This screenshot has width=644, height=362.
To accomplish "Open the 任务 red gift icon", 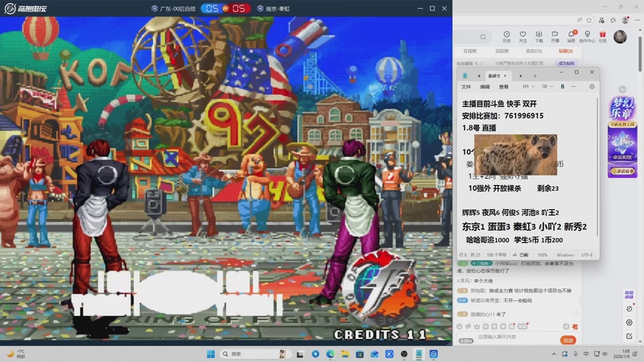I will click(x=602, y=36).
